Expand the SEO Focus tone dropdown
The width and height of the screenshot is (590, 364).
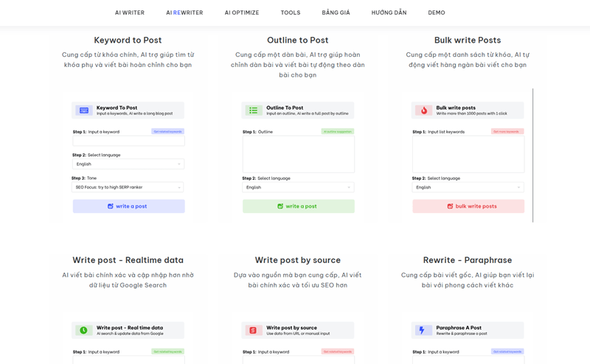128,187
